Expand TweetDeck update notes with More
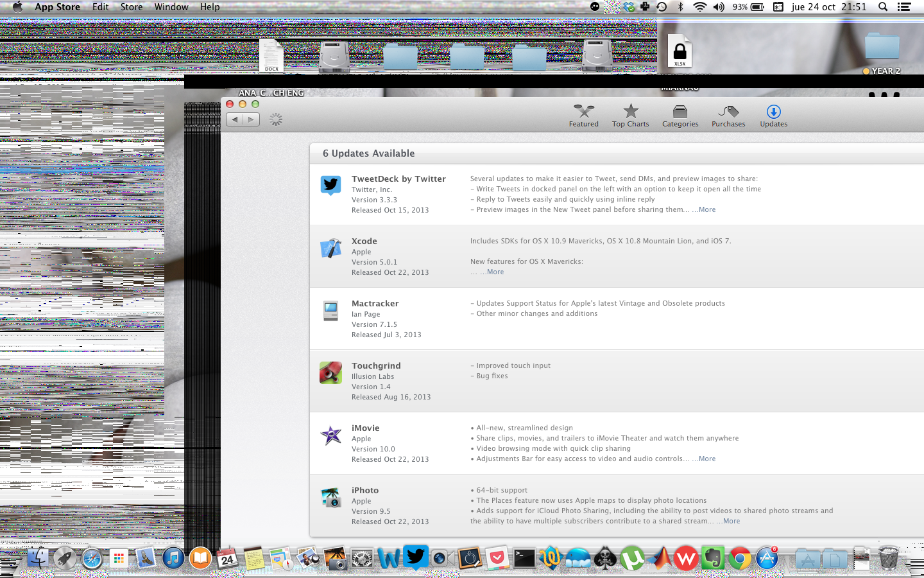 click(x=706, y=209)
